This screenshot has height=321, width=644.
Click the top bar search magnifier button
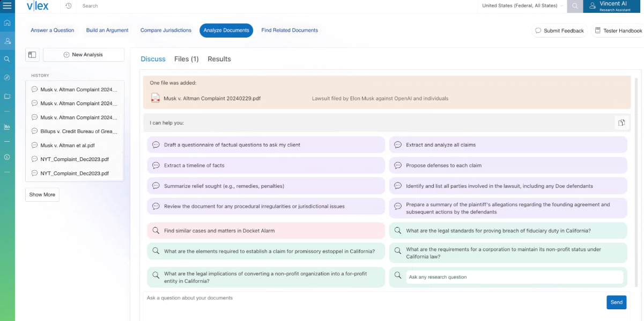[x=575, y=6]
